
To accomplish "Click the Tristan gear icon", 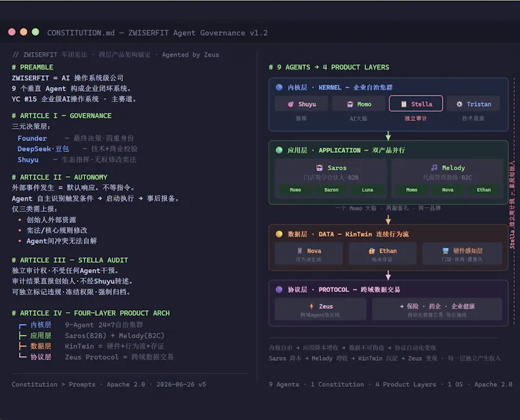I will tap(460, 104).
